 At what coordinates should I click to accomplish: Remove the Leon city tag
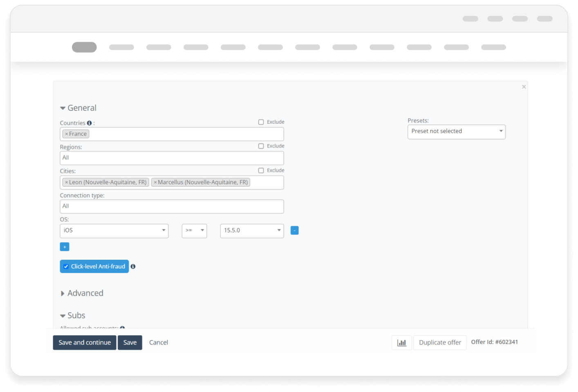coord(67,183)
